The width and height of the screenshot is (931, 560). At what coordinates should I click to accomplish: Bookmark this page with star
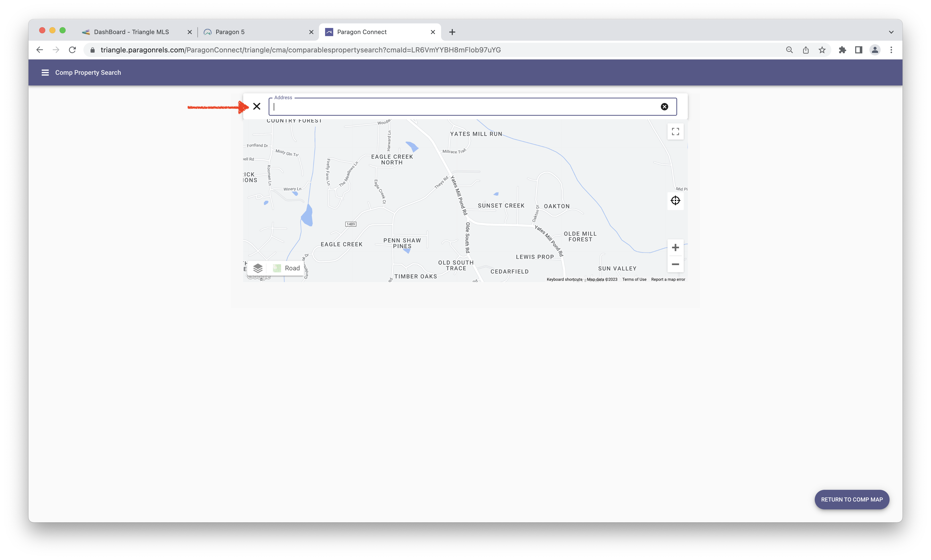(822, 50)
